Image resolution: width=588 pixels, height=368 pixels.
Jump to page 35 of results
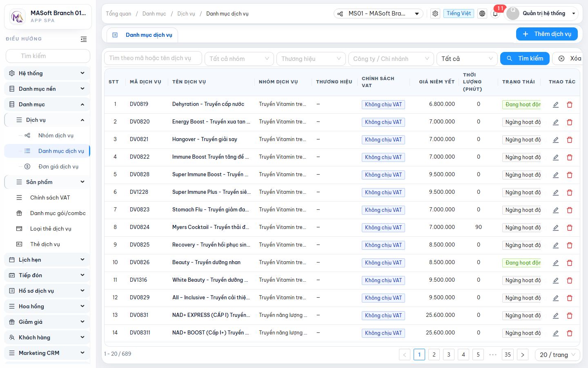(508, 355)
